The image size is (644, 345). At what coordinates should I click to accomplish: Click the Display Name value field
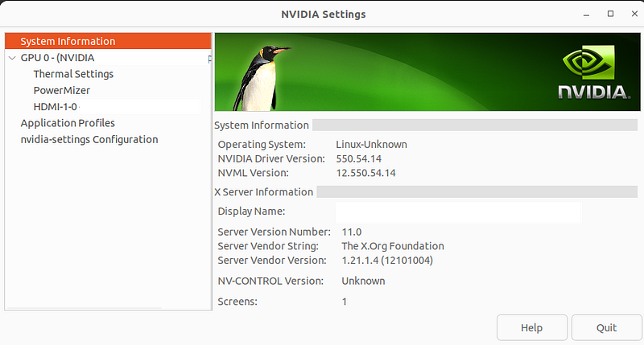click(x=458, y=212)
